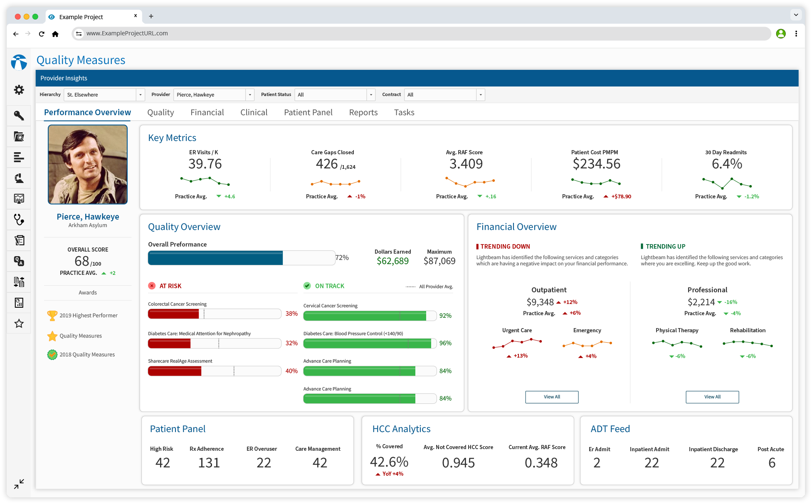
Task: Open the stethoscope sidebar icon
Action: click(19, 219)
